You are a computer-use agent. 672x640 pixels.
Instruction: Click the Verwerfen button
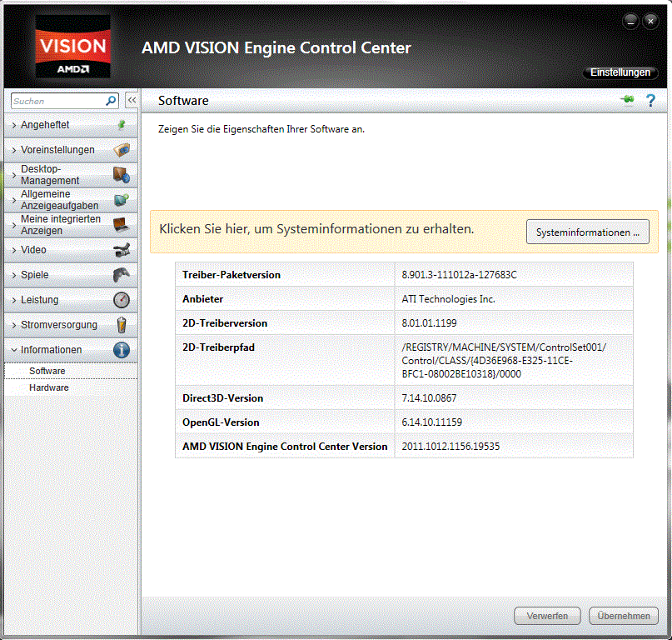(x=547, y=616)
